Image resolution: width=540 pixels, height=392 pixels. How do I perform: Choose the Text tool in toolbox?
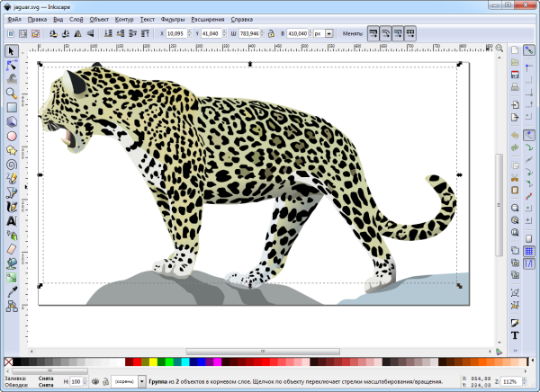point(12,220)
